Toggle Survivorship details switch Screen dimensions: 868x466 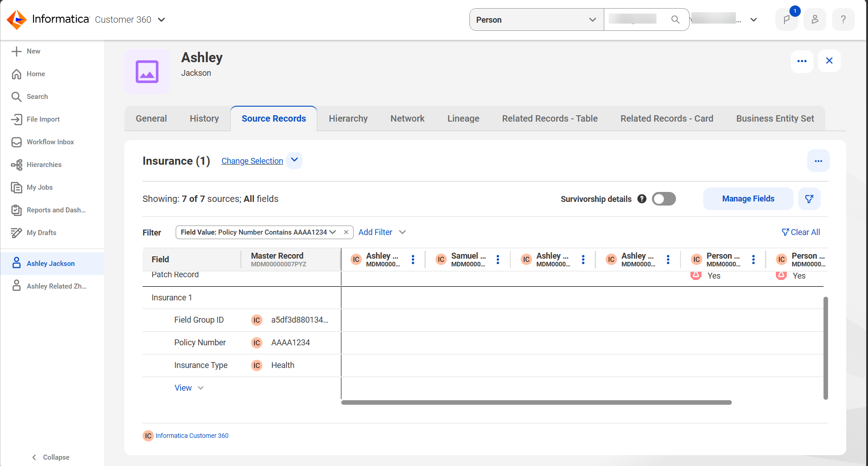[664, 199]
